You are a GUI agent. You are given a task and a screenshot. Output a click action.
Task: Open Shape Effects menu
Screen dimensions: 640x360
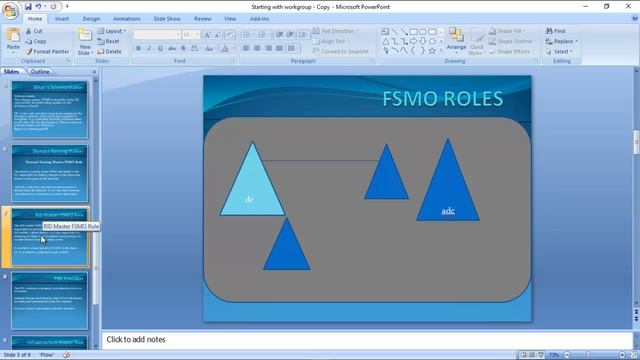coord(510,52)
